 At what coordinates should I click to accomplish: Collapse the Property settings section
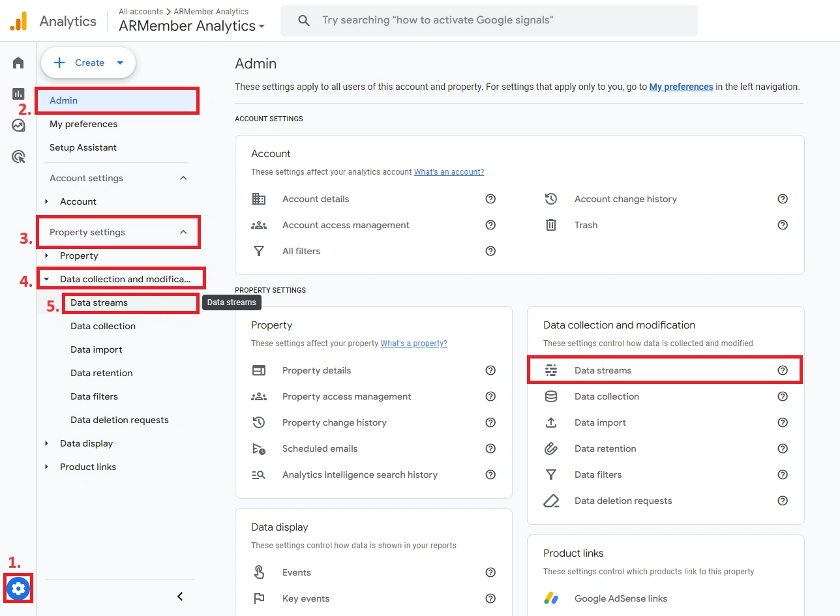[183, 232]
